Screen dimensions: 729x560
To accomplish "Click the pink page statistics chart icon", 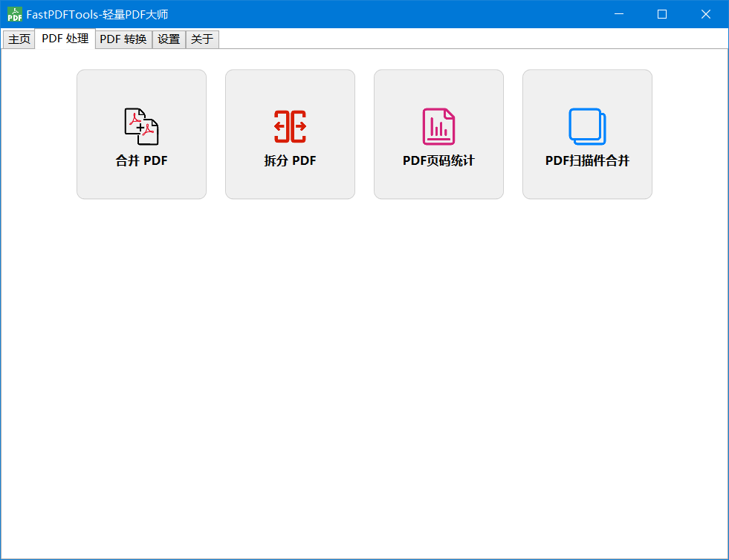I will [438, 126].
